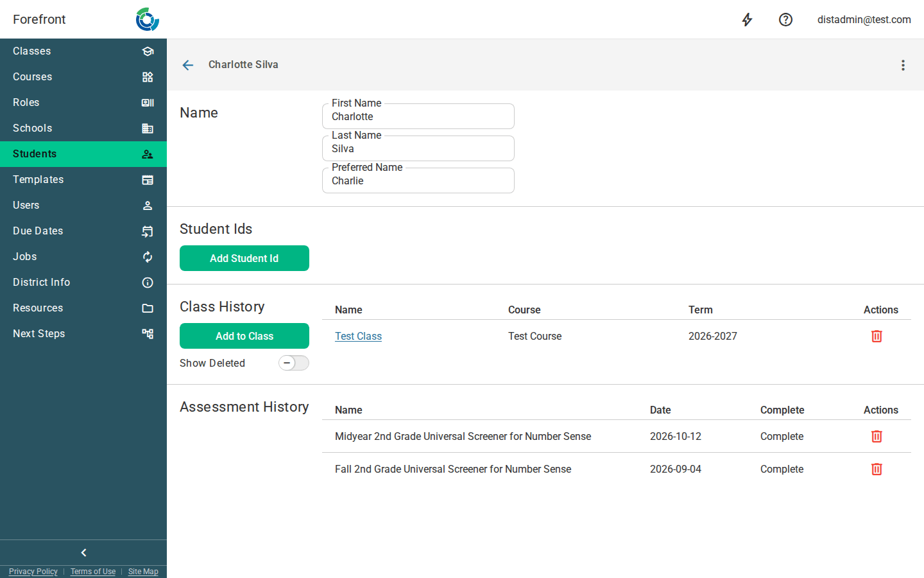Viewport: 924px width, 578px height.
Task: Click the Resources folder icon
Action: tap(148, 308)
